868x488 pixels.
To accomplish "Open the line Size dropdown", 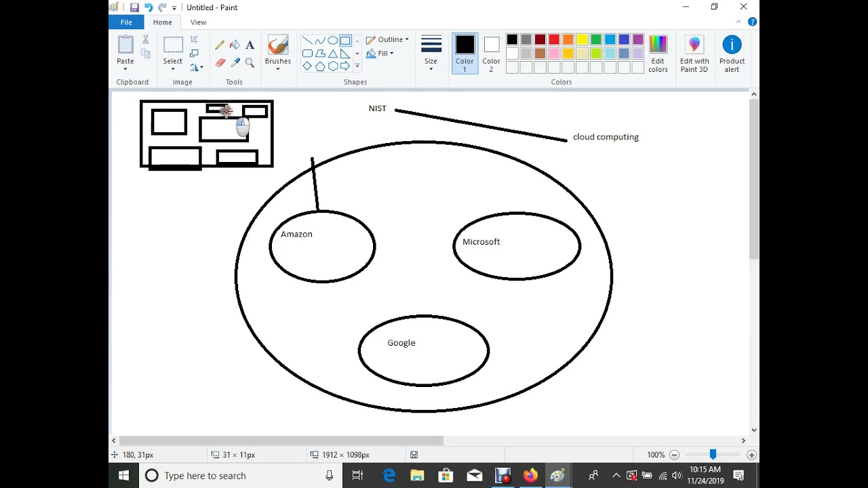I will 431,53.
